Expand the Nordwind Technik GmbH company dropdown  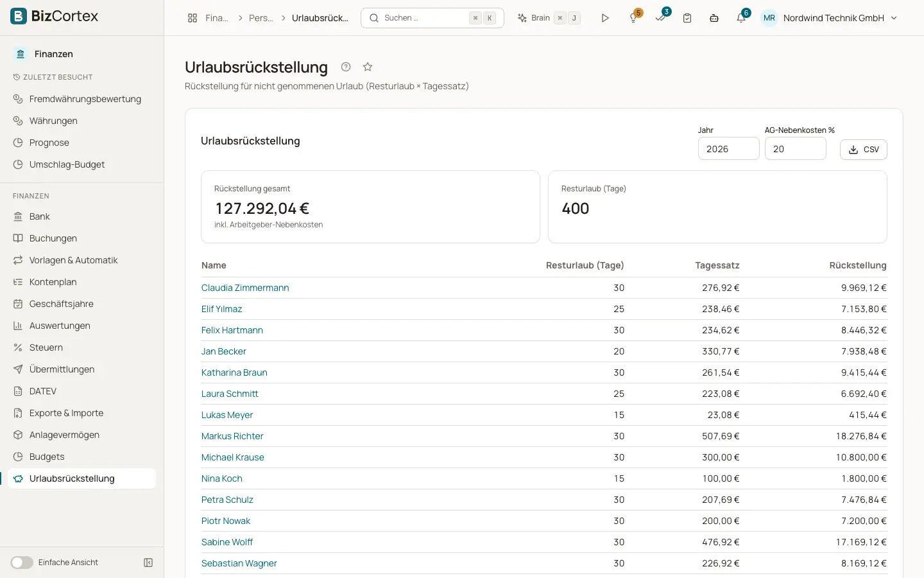click(x=840, y=18)
